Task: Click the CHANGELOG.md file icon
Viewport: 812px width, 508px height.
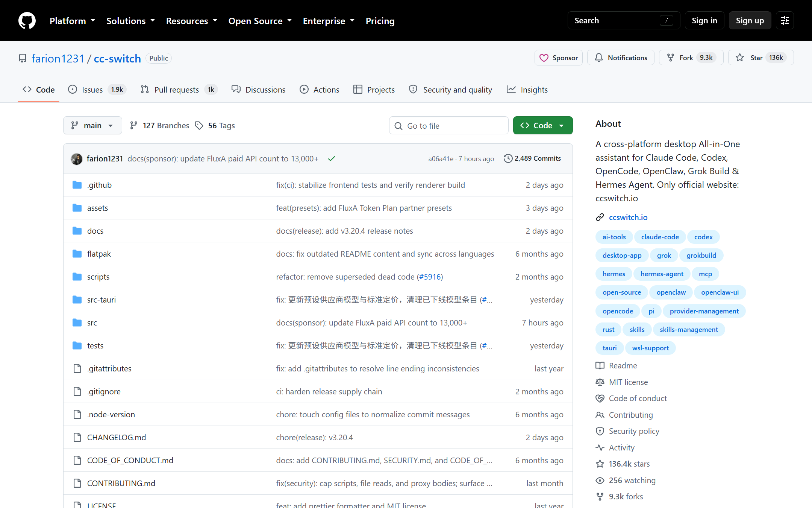Action: click(x=77, y=437)
